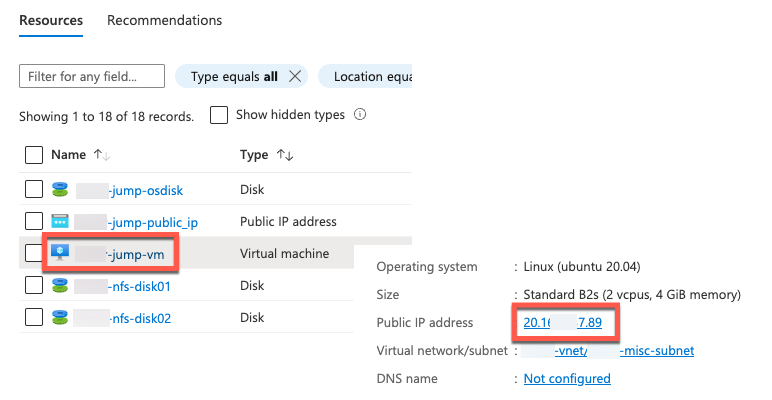Click the jump-vm virtual machine icon
Screen dimensions: 772x400
click(x=60, y=253)
